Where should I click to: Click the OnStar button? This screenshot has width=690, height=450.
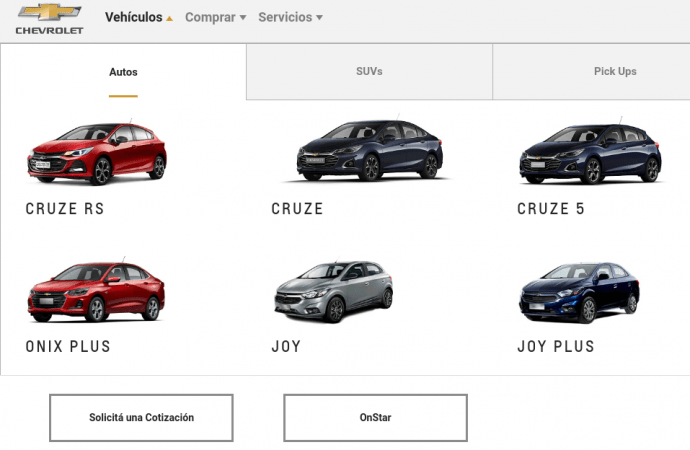point(375,417)
